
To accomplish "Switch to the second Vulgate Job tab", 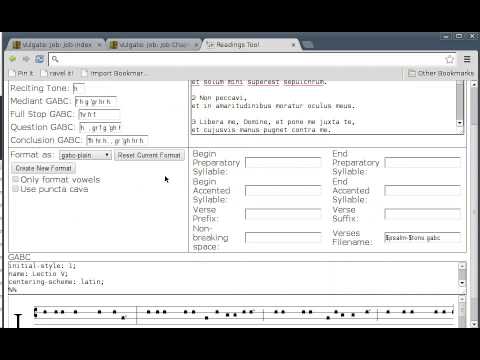I will [x=153, y=45].
